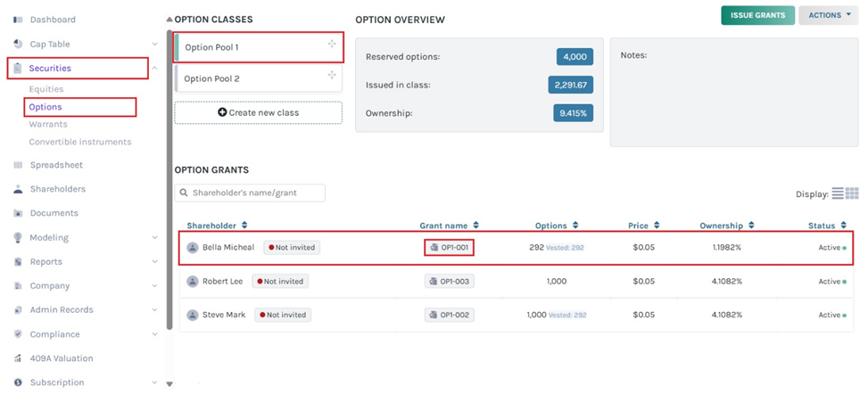The image size is (868, 402).
Task: Open Warrants under Securities
Action: click(x=48, y=125)
